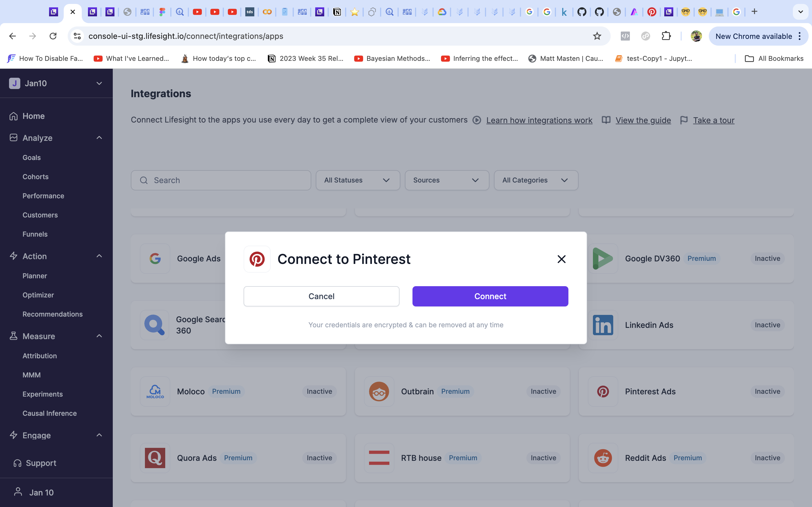Open the Support headphones icon

coord(17,463)
